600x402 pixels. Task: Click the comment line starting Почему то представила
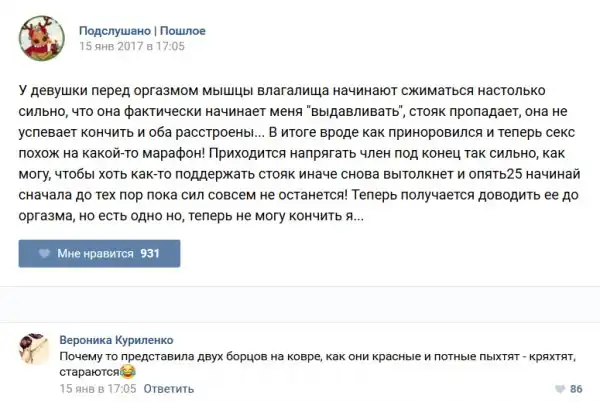click(300, 355)
